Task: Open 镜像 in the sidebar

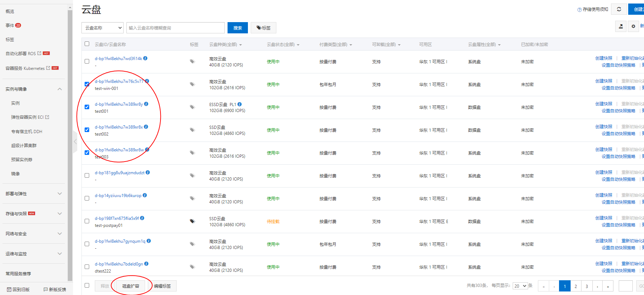Action: [x=15, y=174]
